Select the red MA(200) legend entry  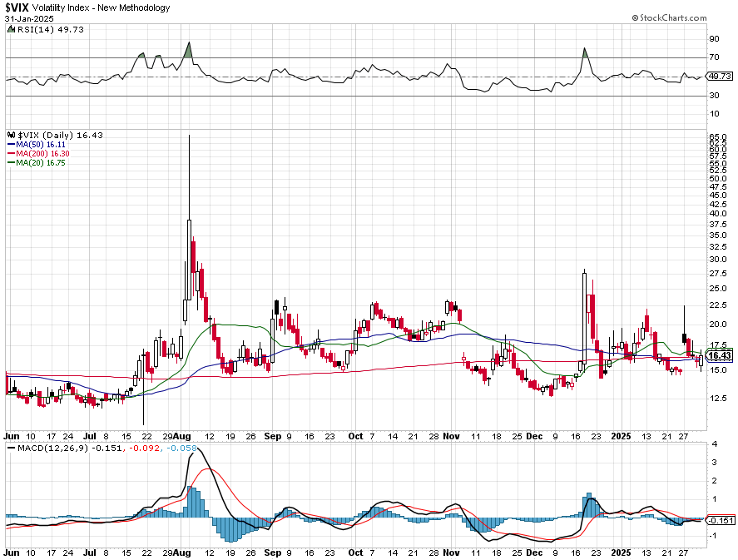(38, 153)
